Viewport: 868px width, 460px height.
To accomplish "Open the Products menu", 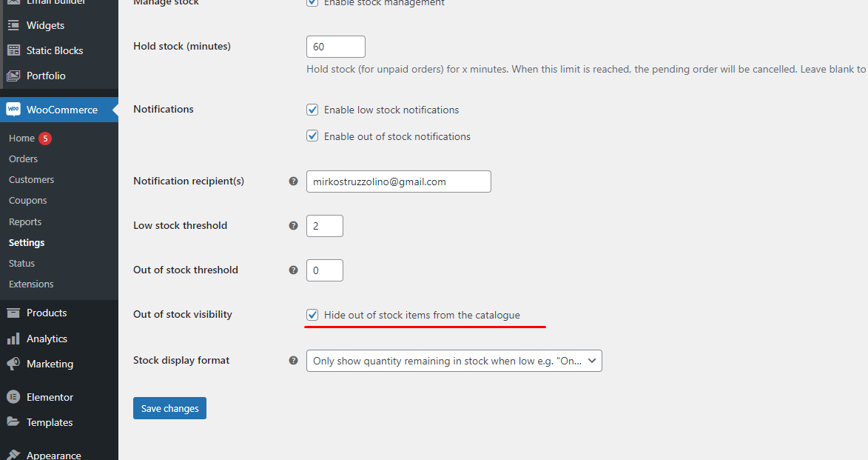I will [47, 313].
